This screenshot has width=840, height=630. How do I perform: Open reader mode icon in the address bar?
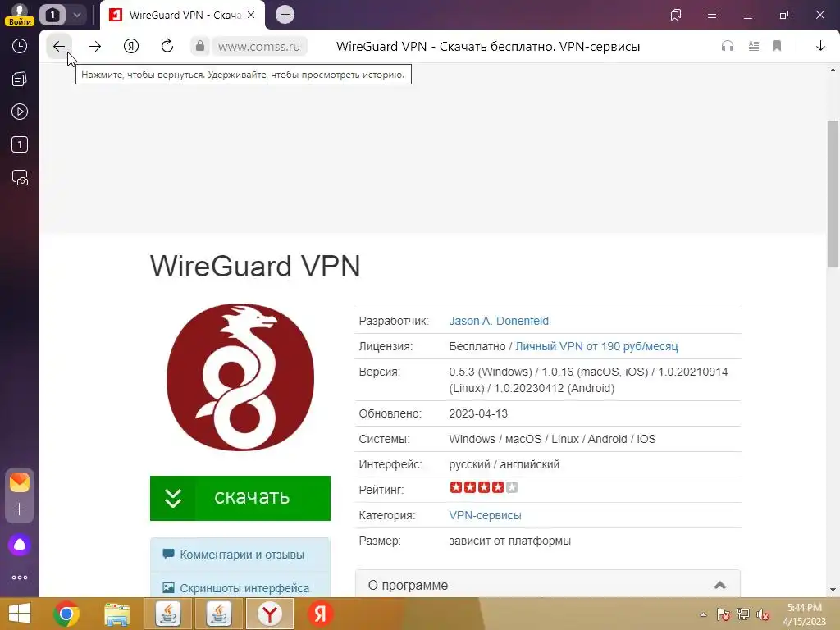[x=754, y=46]
